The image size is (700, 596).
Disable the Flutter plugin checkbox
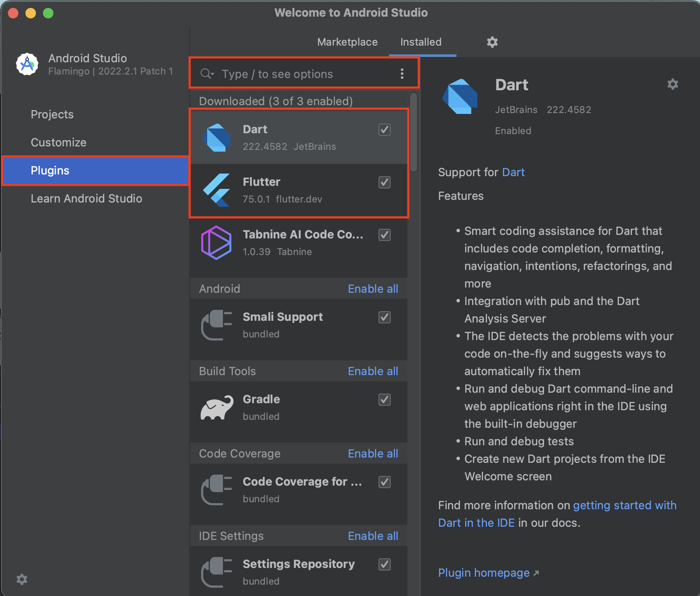(x=385, y=182)
